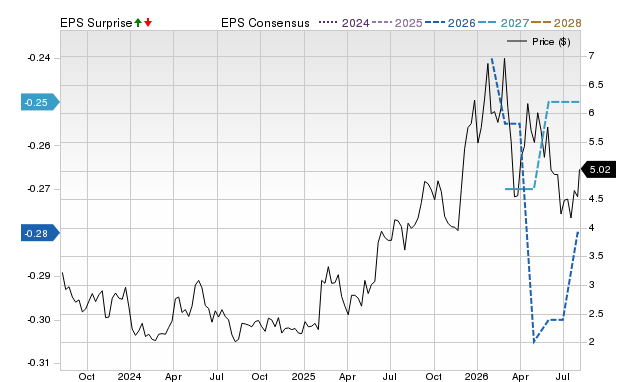Click the 6.5 price axis label
The height and width of the screenshot is (382, 640).
coord(596,85)
